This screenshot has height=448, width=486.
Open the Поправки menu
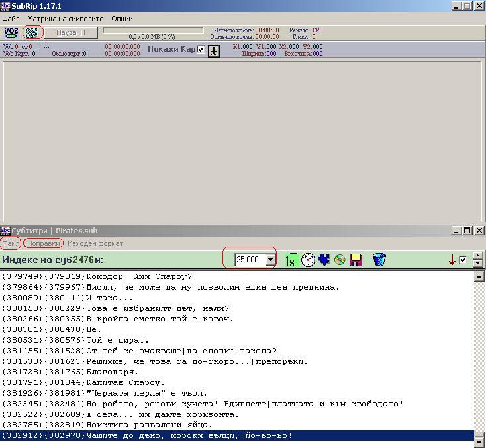tap(43, 243)
